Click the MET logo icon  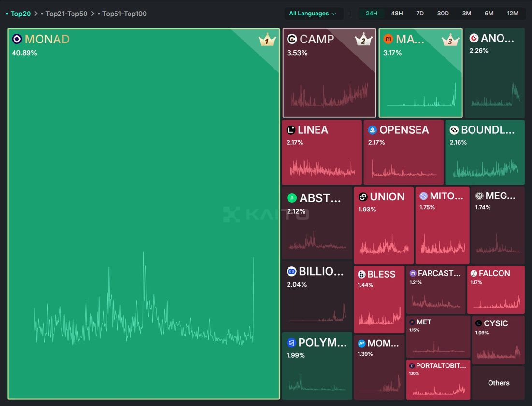click(412, 322)
